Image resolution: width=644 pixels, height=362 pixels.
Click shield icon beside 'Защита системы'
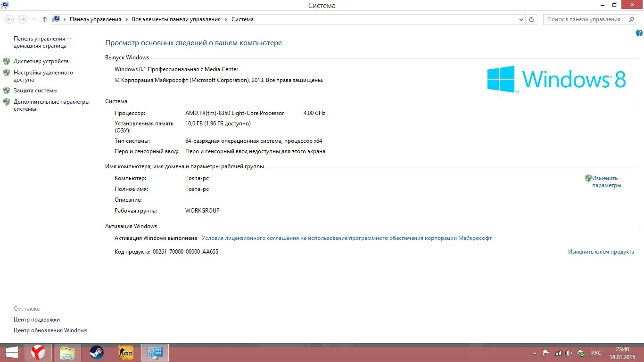(7, 90)
